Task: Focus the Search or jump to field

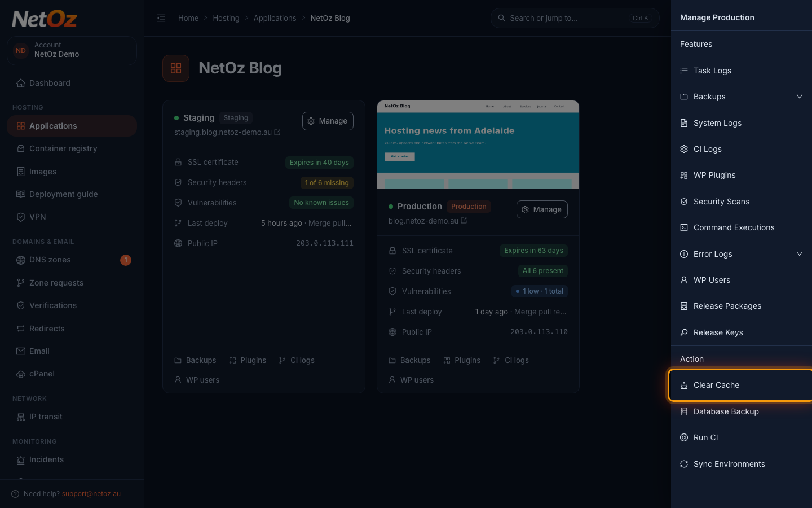Action: point(575,18)
